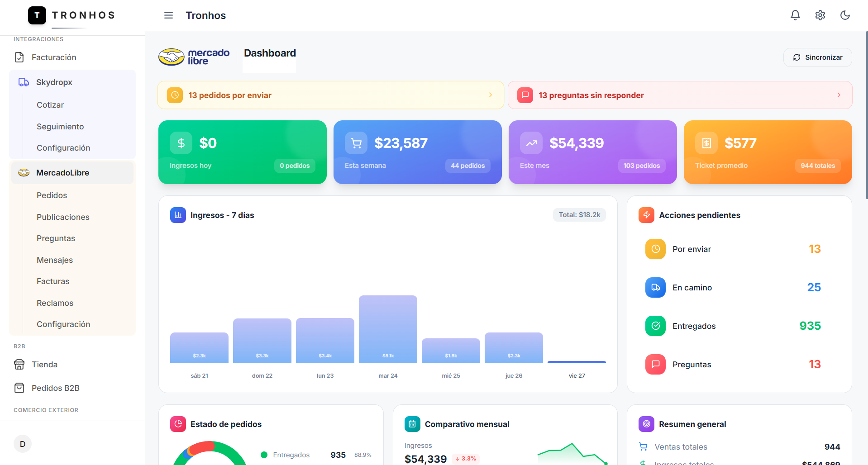Click cart icon on Esta semana card
This screenshot has width=868, height=465.
356,143
